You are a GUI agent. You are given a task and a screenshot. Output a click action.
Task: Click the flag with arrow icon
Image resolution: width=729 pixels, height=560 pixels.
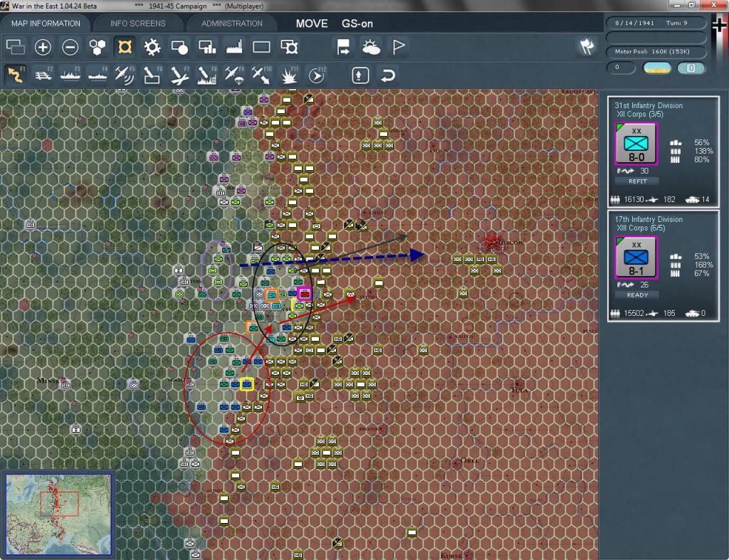coord(343,47)
